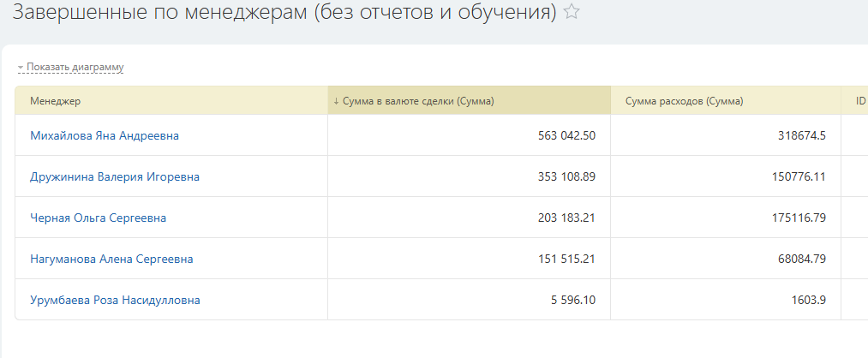Open Урумбаева Роза Насидулловна link

click(115, 301)
